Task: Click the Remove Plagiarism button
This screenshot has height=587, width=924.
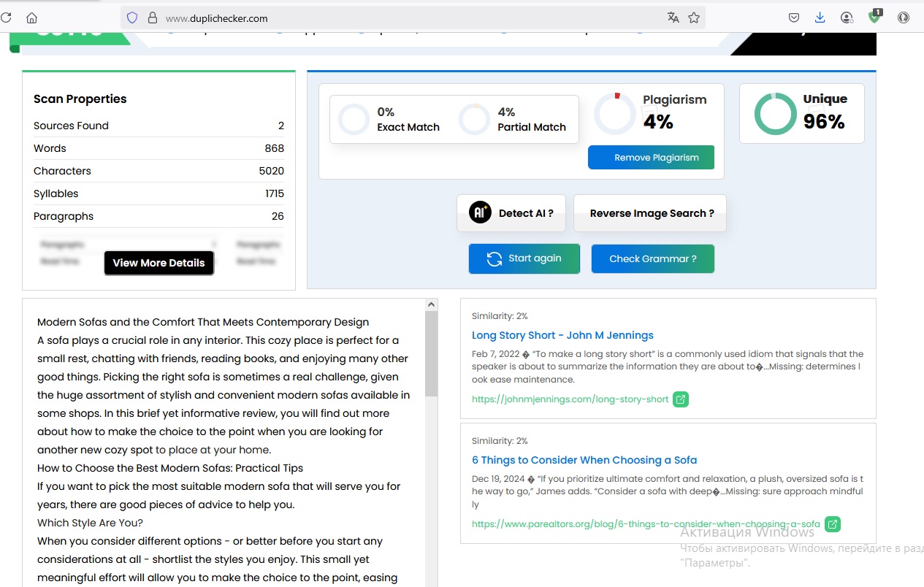Action: click(x=651, y=158)
